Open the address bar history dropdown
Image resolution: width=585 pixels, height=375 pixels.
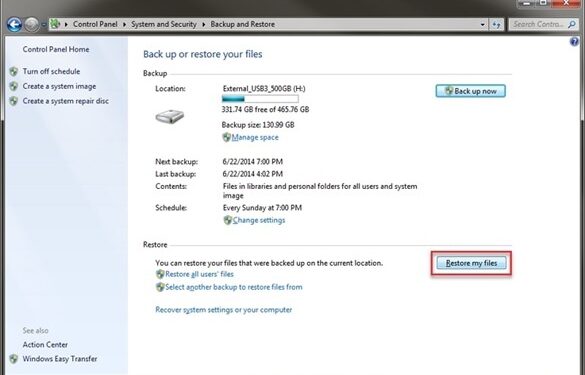tap(482, 25)
